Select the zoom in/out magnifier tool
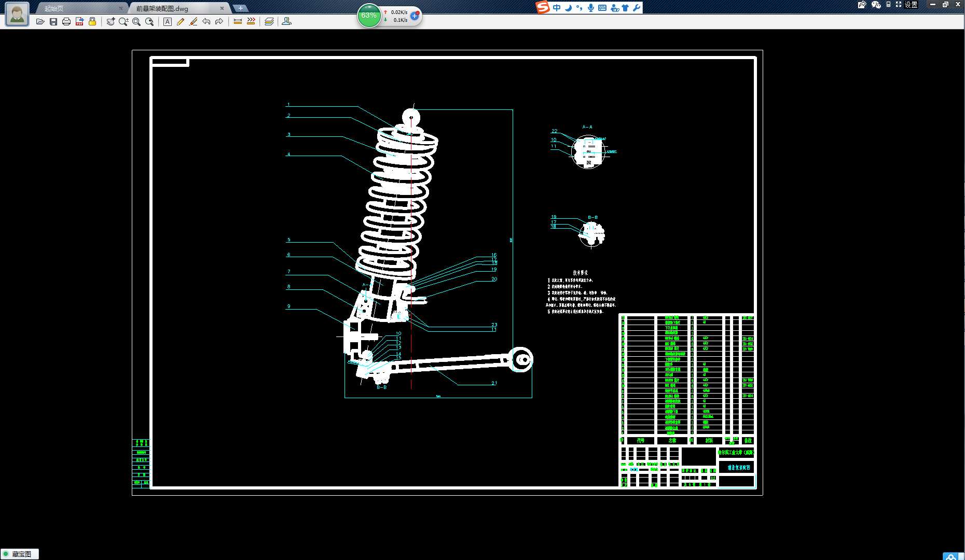Screen dimensions: 965x560 point(123,21)
